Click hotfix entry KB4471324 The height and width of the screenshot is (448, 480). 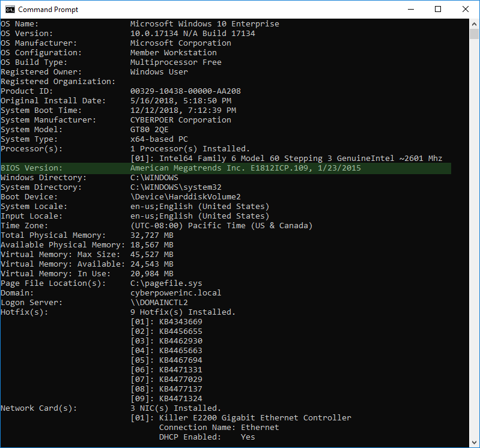166,399
